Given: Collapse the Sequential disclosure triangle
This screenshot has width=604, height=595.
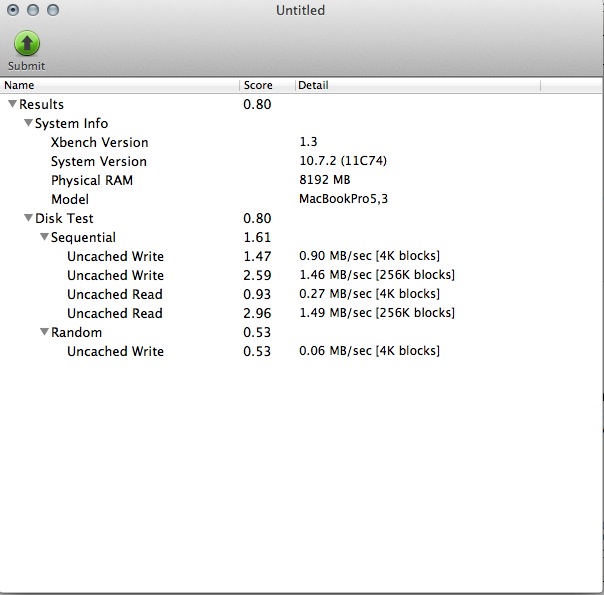Looking at the screenshot, I should 44,236.
